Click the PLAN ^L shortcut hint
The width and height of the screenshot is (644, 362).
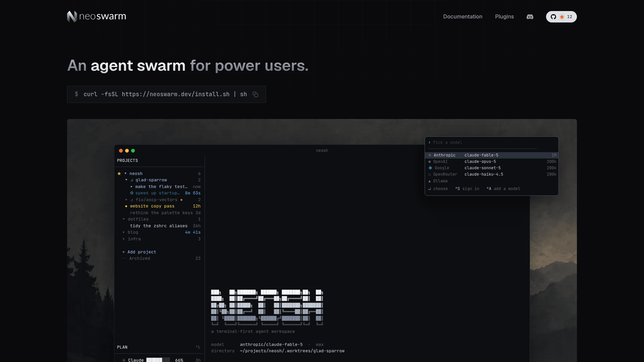click(x=198, y=347)
